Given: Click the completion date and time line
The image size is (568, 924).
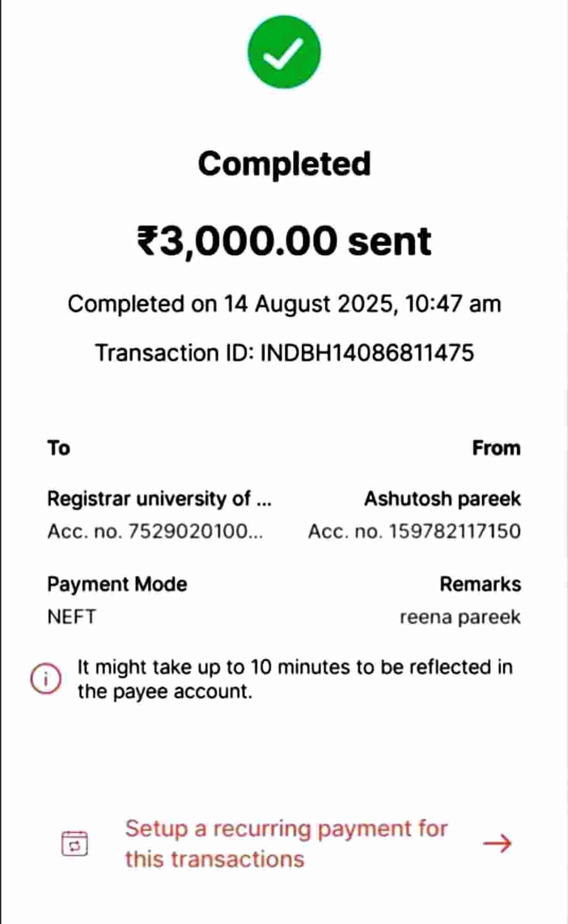Looking at the screenshot, I should click(x=284, y=304).
